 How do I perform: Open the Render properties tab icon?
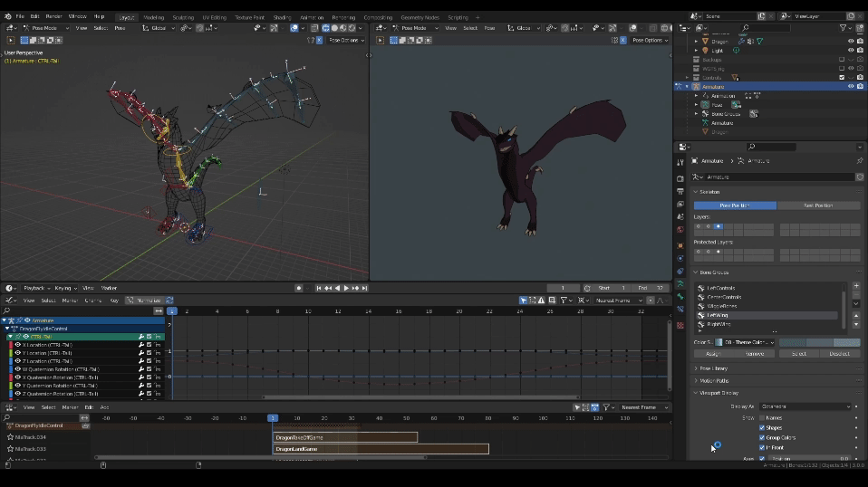(x=680, y=178)
